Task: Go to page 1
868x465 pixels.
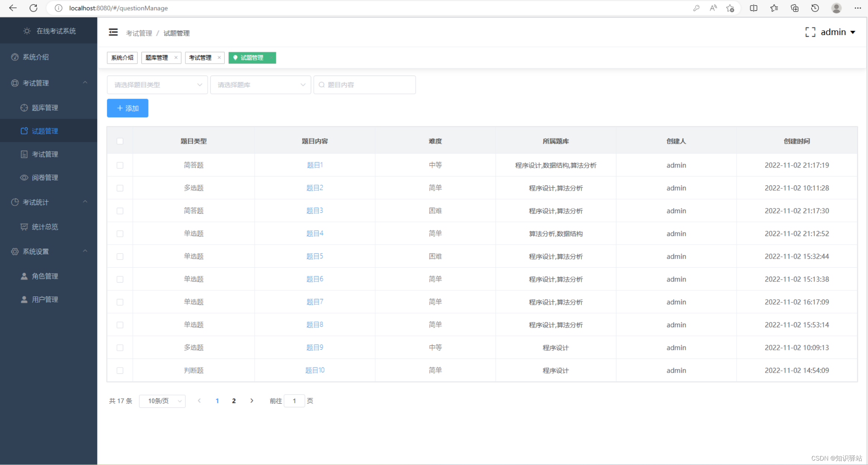Action: point(217,401)
